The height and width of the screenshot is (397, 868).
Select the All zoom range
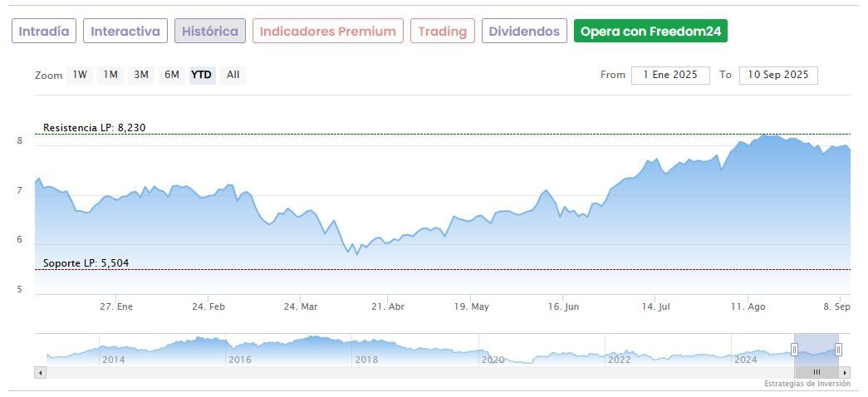click(x=233, y=75)
